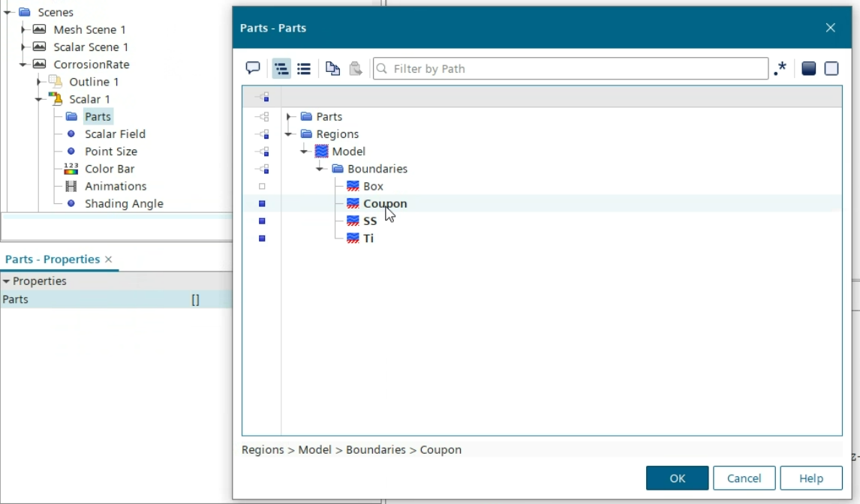The height and width of the screenshot is (504, 860).
Task: Toggle selection box for Coupon boundary
Action: click(262, 204)
